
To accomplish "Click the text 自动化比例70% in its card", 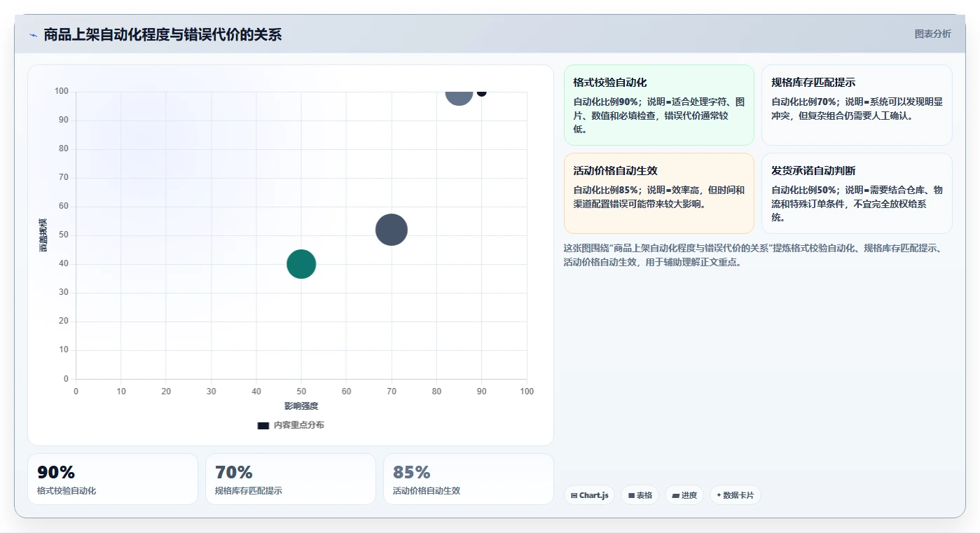I will pos(803,102).
